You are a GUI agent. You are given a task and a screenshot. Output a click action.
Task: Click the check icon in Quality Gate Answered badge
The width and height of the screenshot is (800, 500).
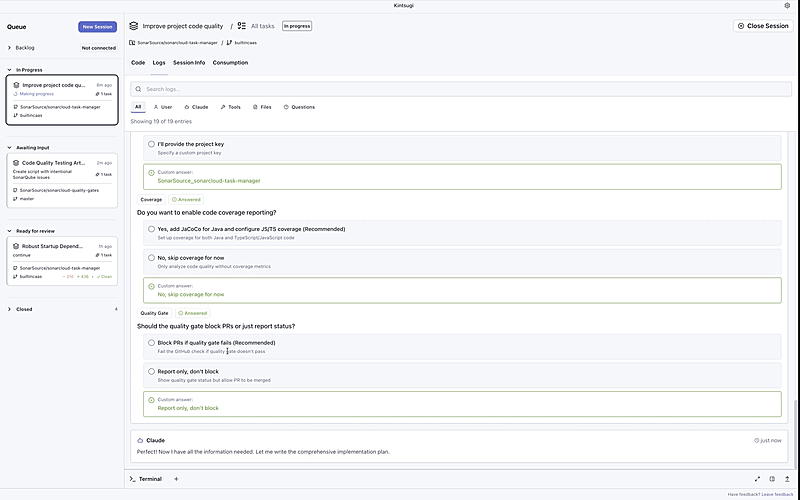tap(181, 313)
